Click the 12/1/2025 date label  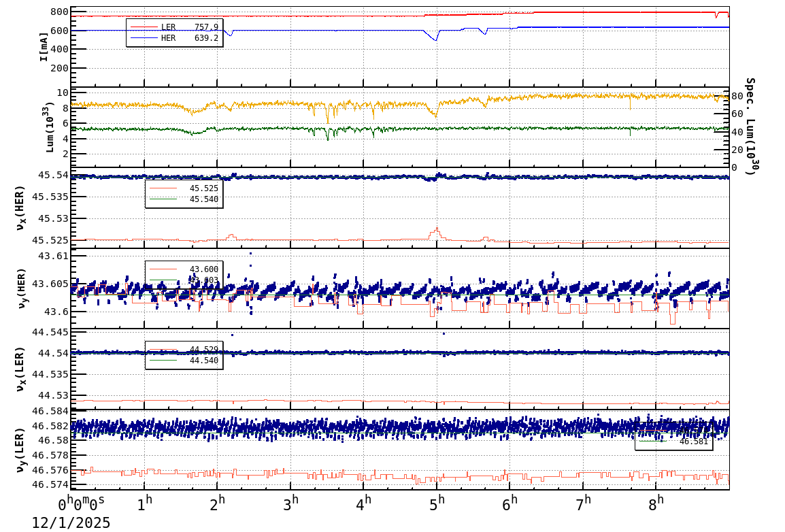click(x=71, y=522)
